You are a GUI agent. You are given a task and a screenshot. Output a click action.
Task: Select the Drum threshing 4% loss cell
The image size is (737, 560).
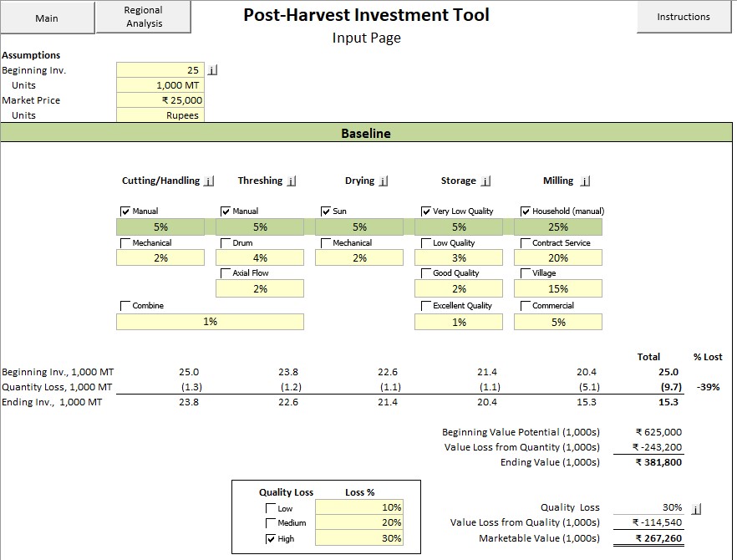click(x=260, y=258)
